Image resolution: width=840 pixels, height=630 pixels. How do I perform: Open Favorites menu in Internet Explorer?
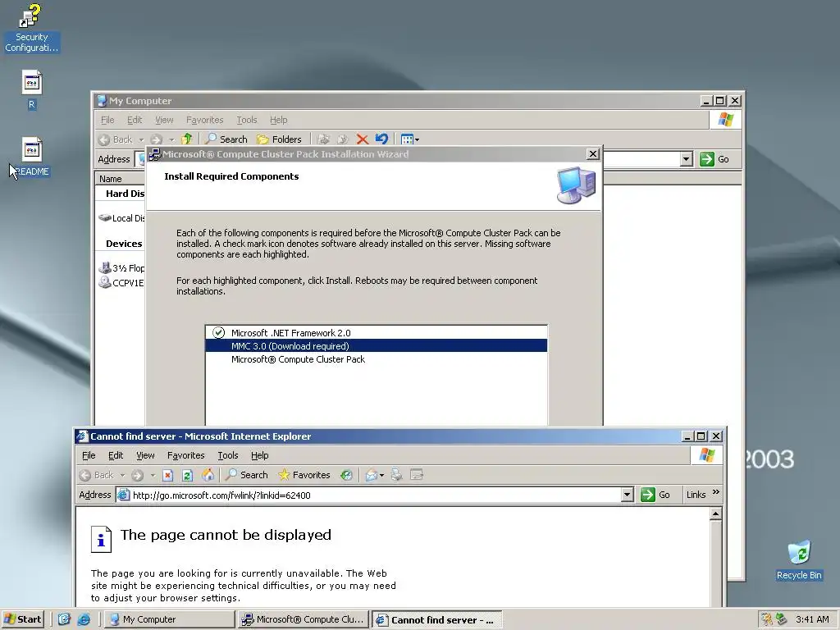pos(186,455)
